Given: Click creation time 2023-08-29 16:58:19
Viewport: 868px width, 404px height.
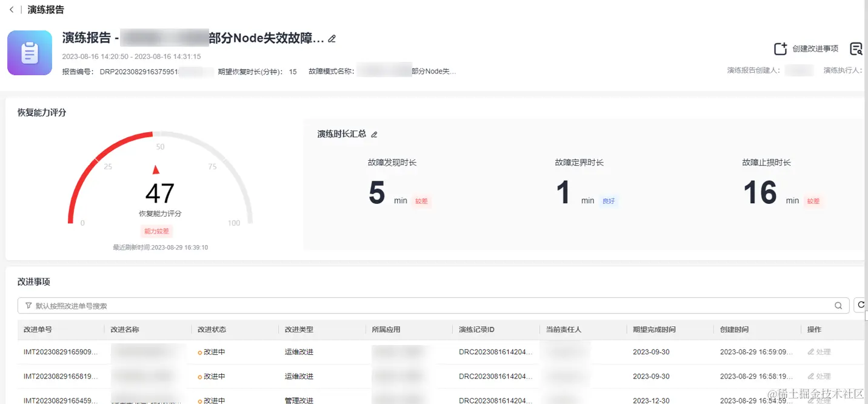Looking at the screenshot, I should point(756,376).
